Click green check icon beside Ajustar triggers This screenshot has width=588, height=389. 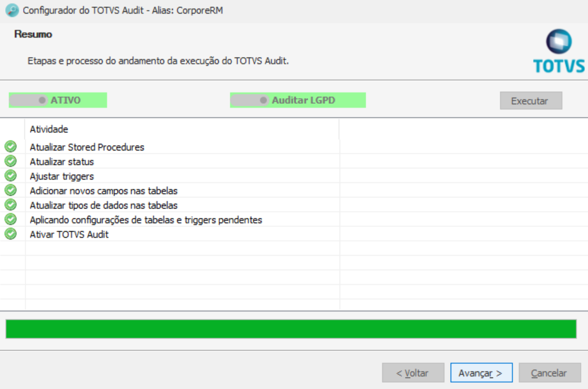[10, 176]
